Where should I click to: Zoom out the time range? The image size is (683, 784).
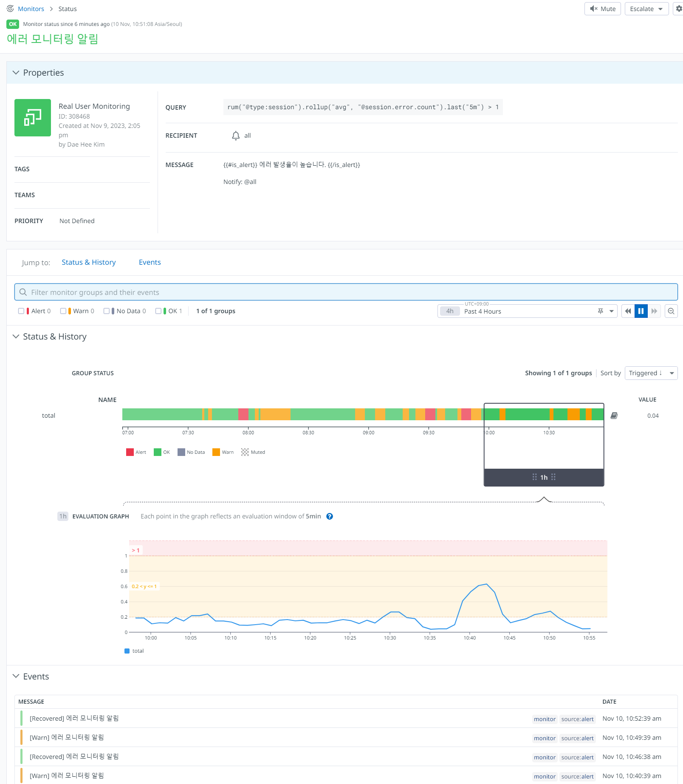click(x=671, y=311)
